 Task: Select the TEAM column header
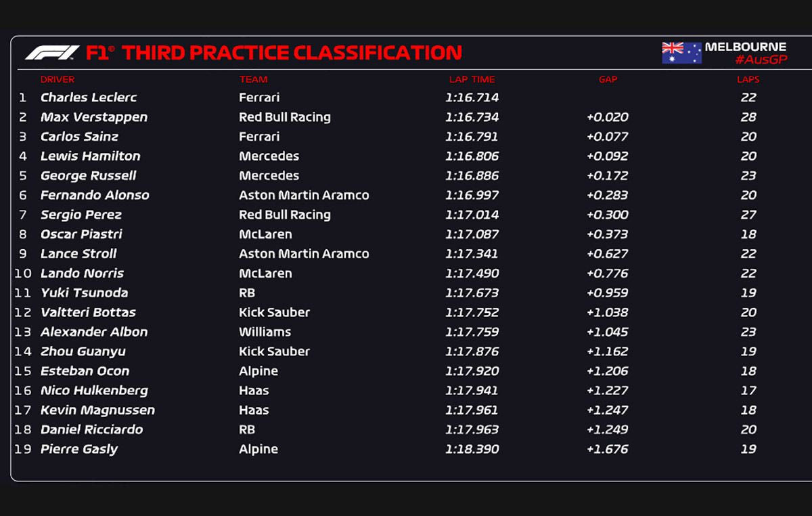click(x=253, y=79)
